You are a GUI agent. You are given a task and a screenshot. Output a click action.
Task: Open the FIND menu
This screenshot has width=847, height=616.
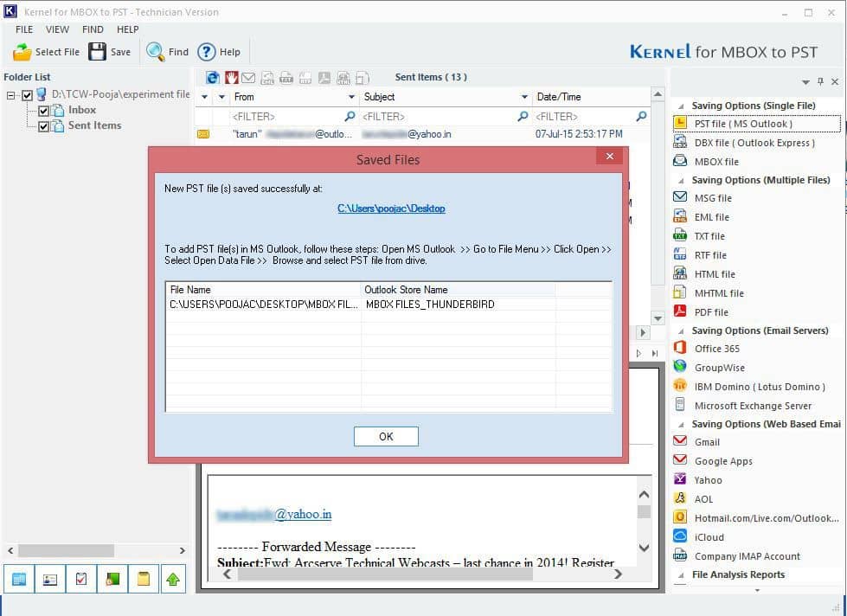click(x=93, y=29)
